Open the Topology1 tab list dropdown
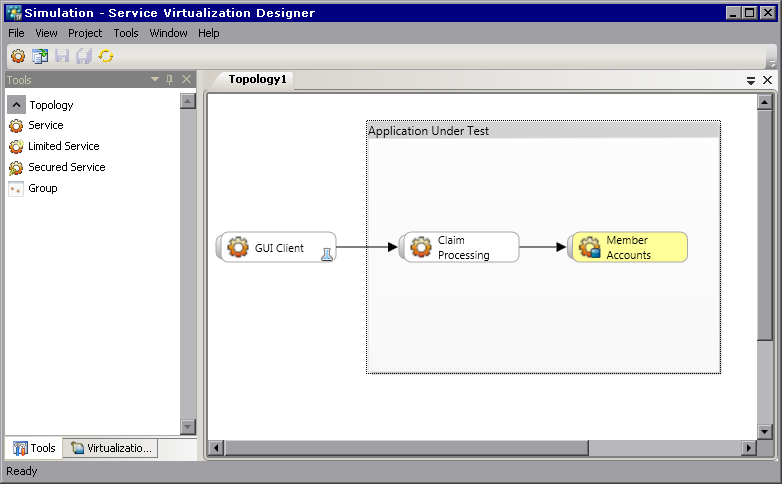The height and width of the screenshot is (484, 782). tap(751, 80)
